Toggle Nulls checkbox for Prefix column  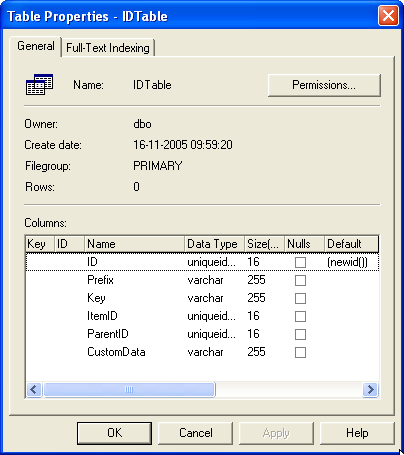(x=300, y=280)
